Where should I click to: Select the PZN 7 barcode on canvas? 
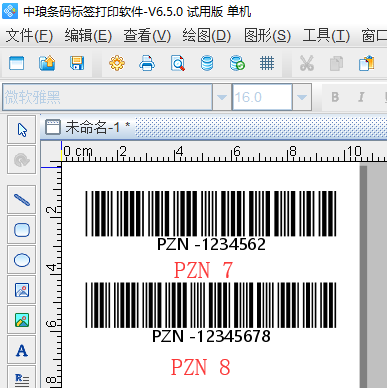click(x=211, y=214)
